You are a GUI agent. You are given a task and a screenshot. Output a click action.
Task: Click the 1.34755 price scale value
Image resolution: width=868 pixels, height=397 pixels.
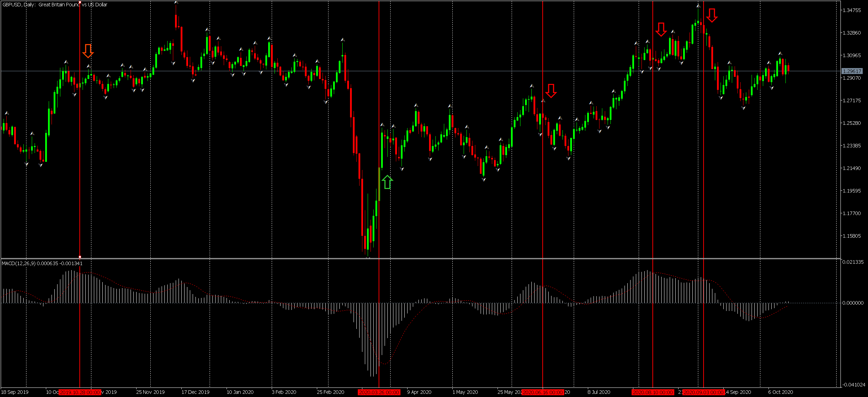pyautogui.click(x=851, y=10)
